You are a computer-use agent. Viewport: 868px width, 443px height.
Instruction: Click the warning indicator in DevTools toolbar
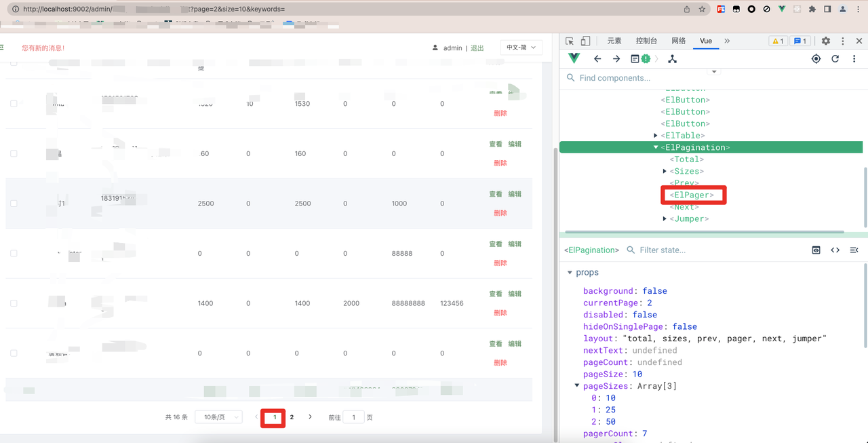coord(777,41)
